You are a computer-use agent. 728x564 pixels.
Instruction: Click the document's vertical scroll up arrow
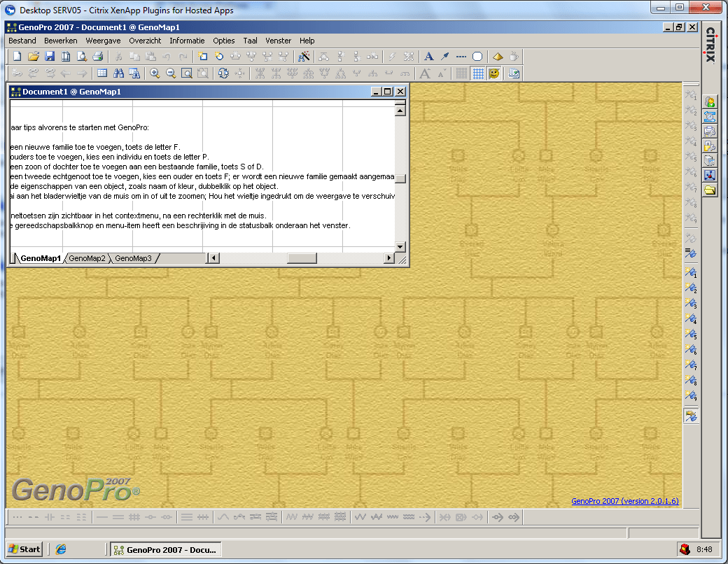400,111
